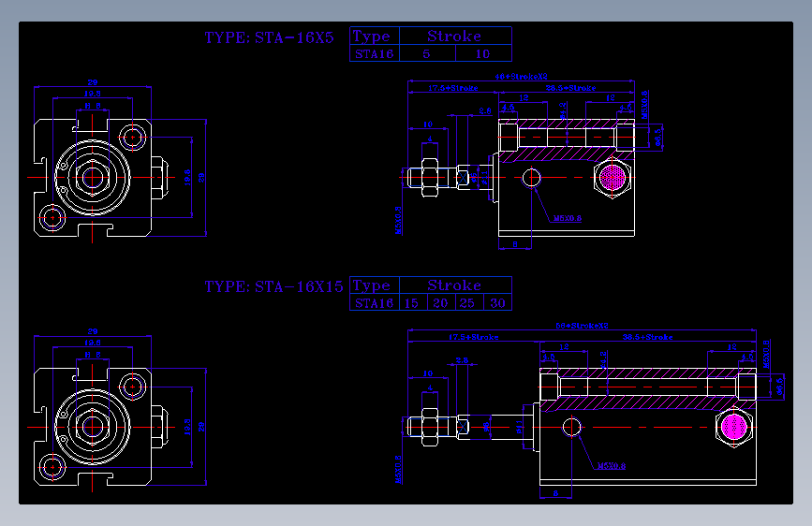Viewport: 812px width, 526px height.
Task: Click the round port hole in STA-16X5 side view
Action: click(531, 178)
